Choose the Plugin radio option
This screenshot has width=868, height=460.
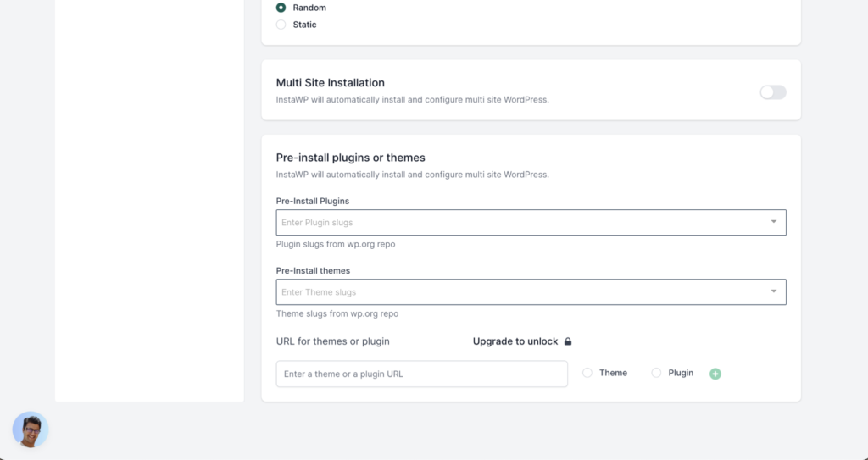pos(656,373)
